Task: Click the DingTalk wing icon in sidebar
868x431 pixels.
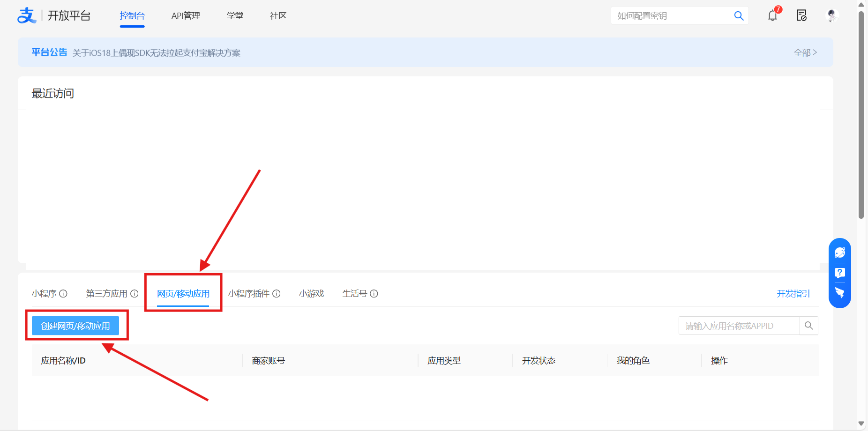Action: [x=839, y=293]
